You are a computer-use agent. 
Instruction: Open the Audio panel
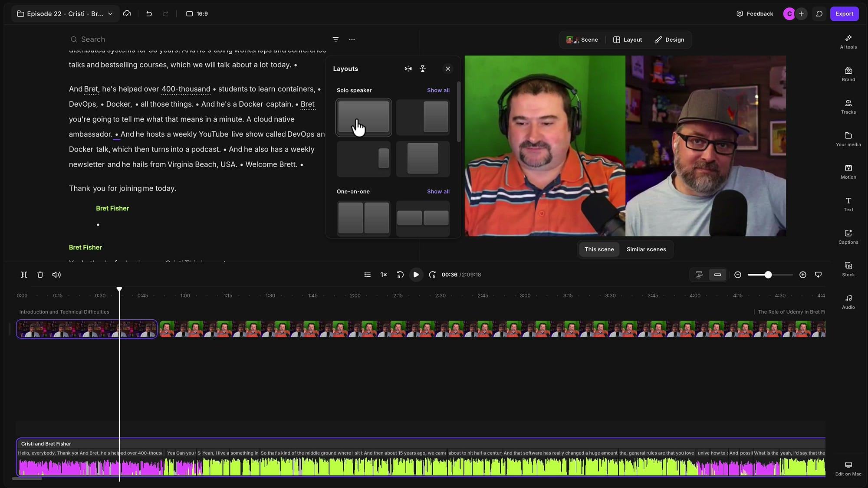848,302
